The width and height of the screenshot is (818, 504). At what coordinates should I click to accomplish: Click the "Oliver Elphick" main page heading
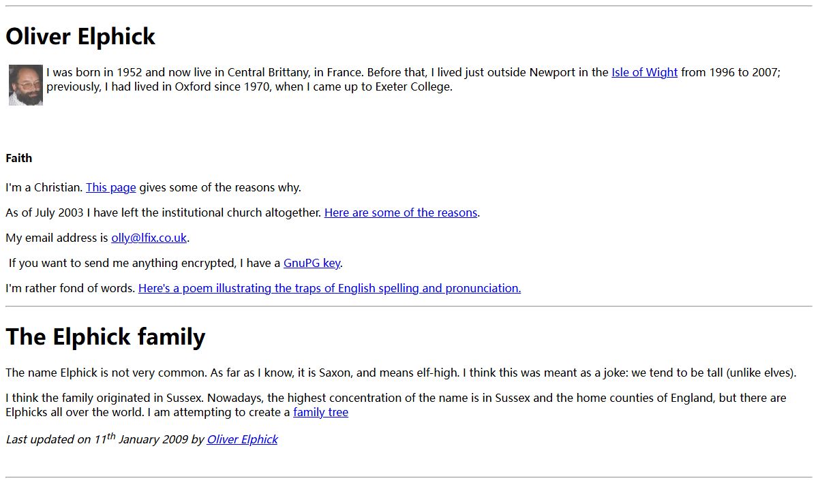point(80,36)
